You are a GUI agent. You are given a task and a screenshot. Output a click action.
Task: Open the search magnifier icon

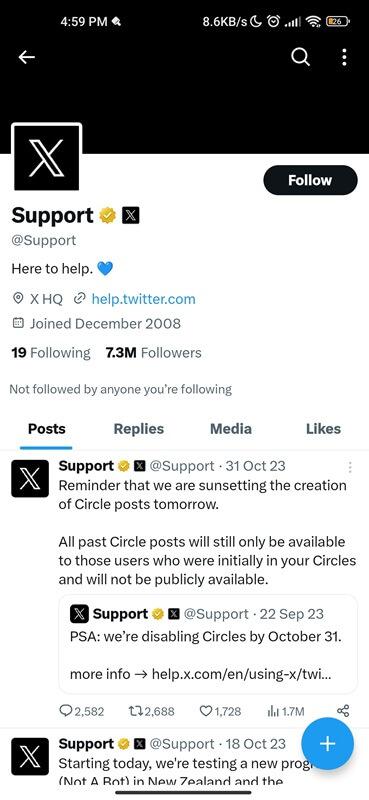click(300, 57)
